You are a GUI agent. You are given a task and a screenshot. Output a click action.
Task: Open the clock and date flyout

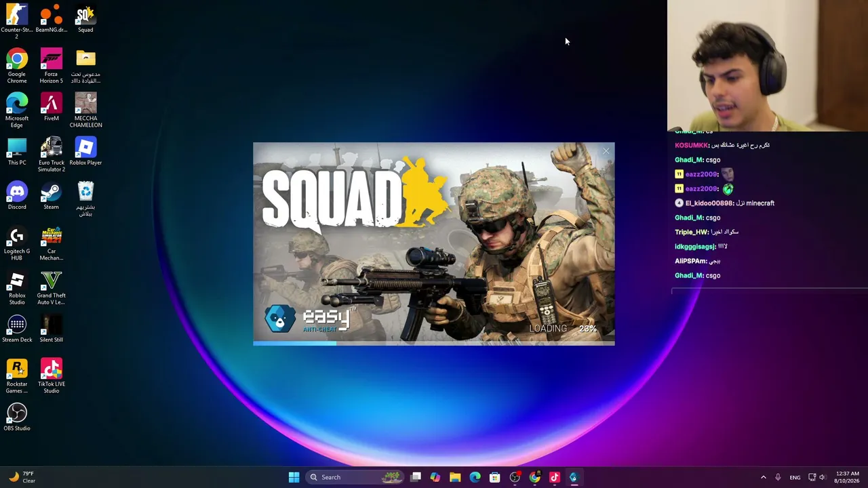[847, 477]
